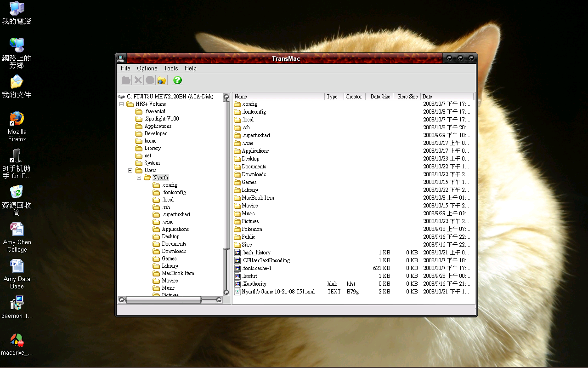Click tree vertical scrollbar bottom knob
Image resolution: width=588 pixels, height=368 pixels.
226,292
